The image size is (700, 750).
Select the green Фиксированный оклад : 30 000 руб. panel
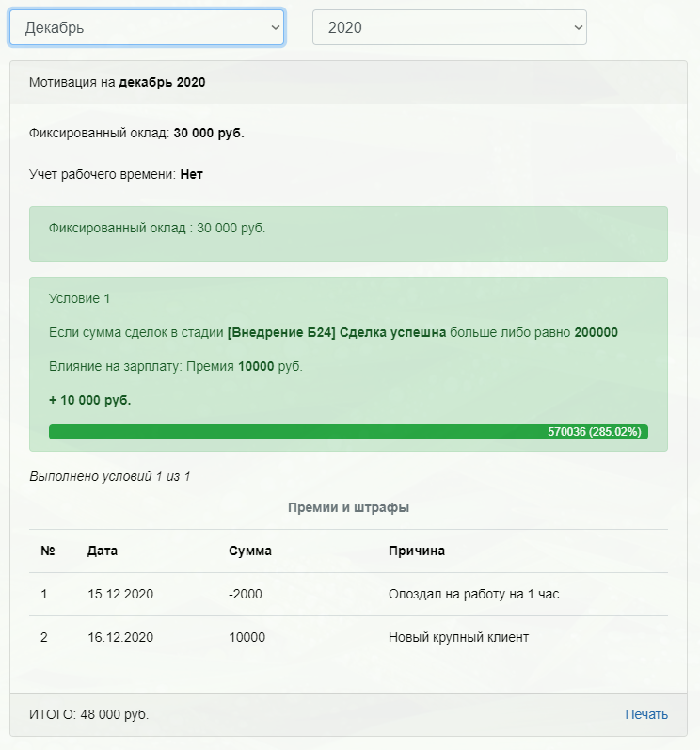348,234
